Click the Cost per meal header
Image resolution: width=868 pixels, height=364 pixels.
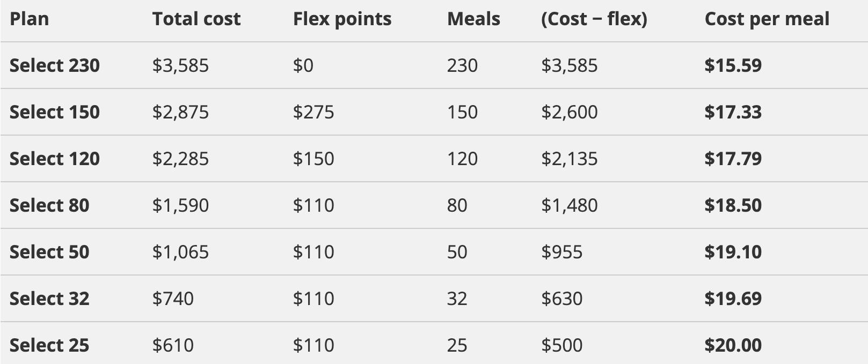(x=767, y=19)
